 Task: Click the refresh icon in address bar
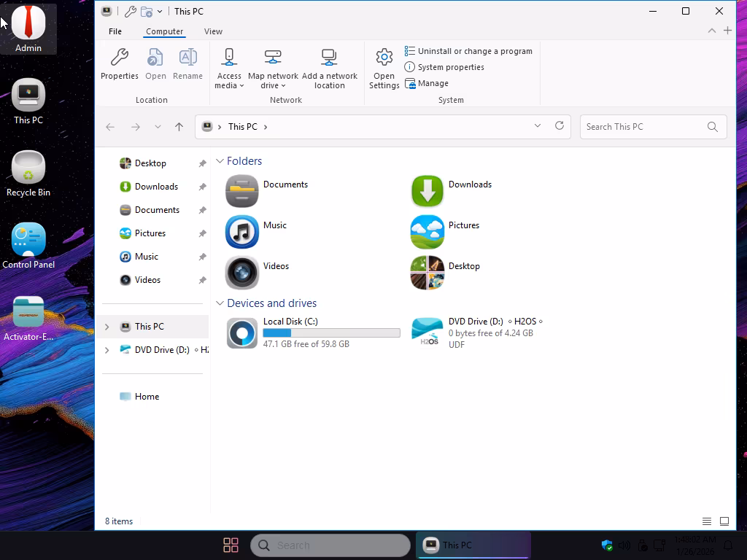[560, 126]
